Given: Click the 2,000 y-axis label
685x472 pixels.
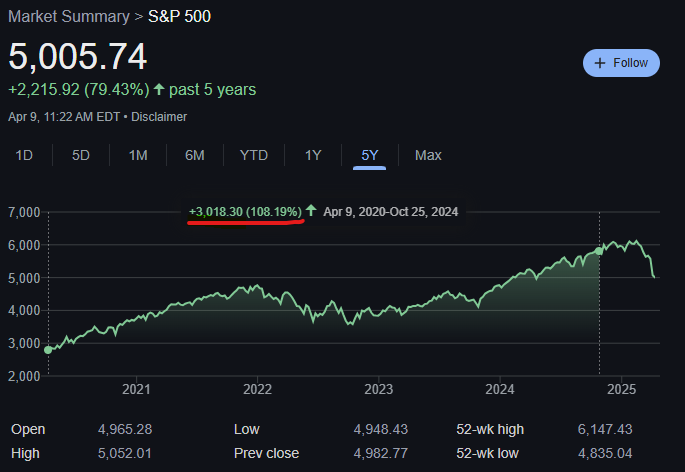Looking at the screenshot, I should point(24,376).
